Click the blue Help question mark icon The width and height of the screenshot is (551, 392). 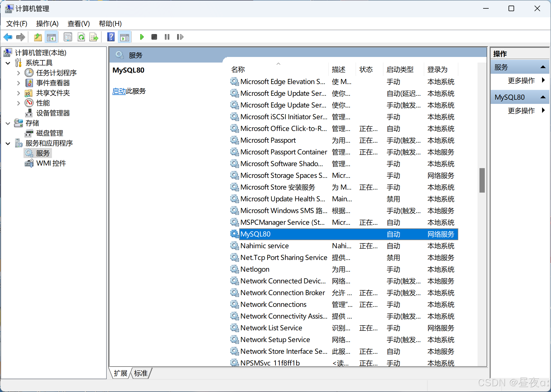[x=111, y=37]
